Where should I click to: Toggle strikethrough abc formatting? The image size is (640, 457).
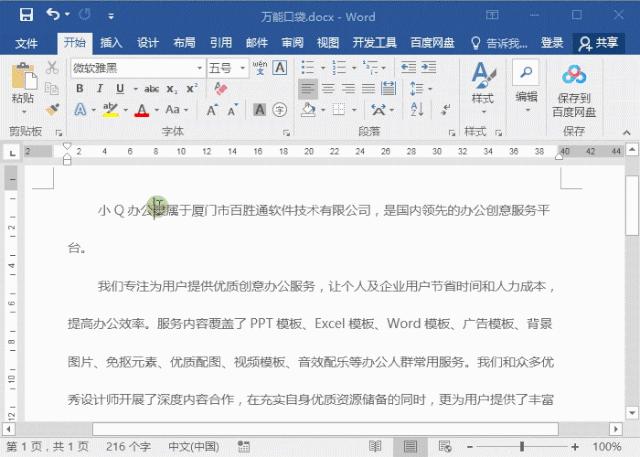pyautogui.click(x=152, y=89)
